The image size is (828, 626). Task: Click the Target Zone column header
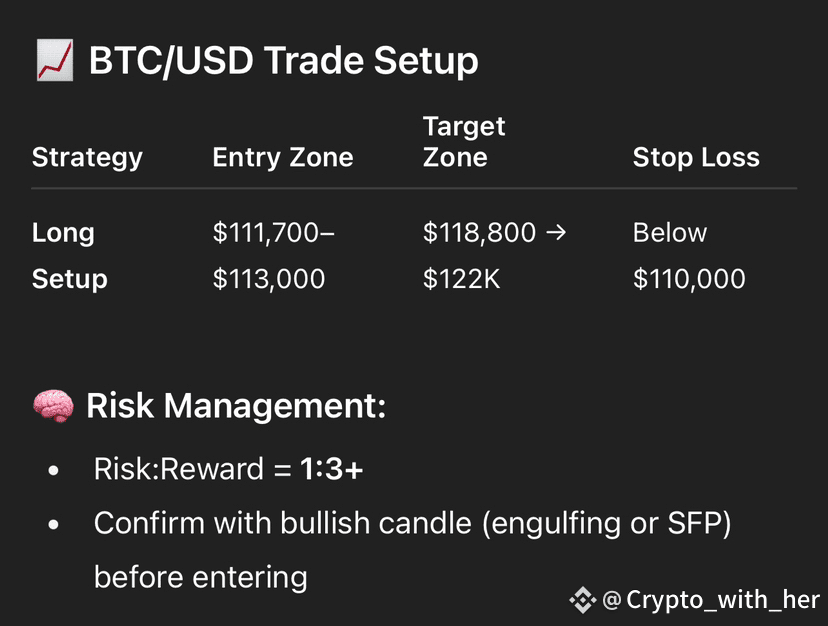pyautogui.click(x=464, y=141)
